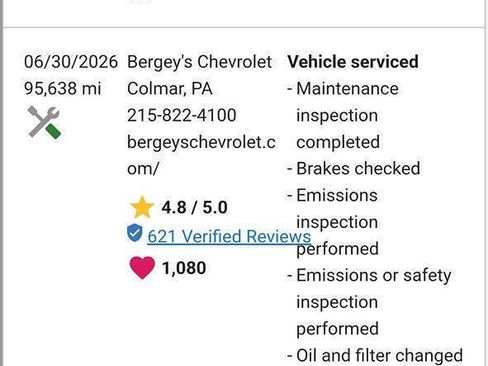The width and height of the screenshot is (488, 366).
Task: Select the 06/30/2026 service date
Action: (71, 62)
